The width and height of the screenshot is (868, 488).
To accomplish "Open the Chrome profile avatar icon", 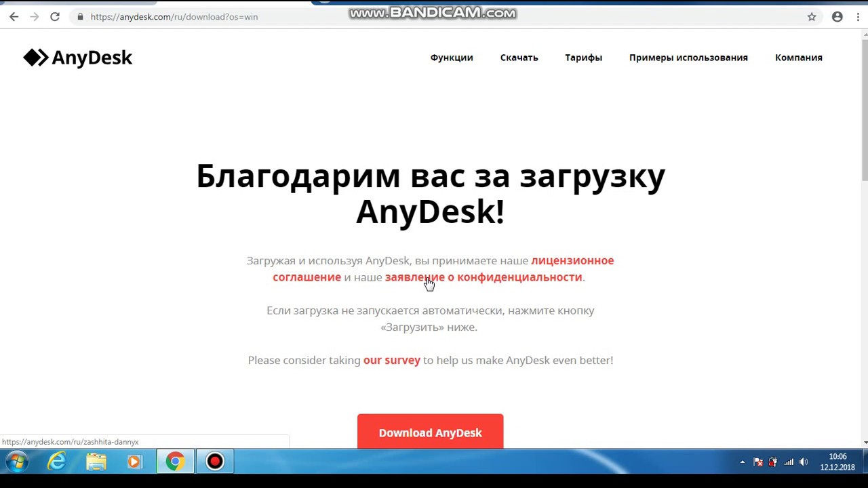I will (x=837, y=17).
